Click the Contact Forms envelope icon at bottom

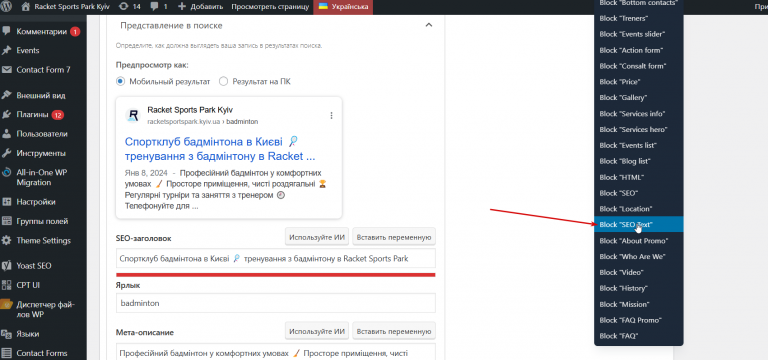(x=7, y=353)
